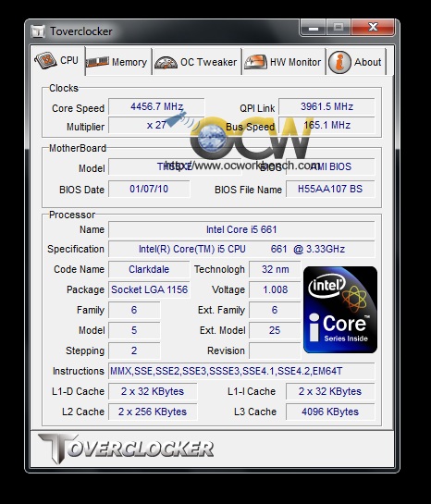Click the Intel Core series logo
Viewport: 431px width, 504px height.
coord(340,310)
